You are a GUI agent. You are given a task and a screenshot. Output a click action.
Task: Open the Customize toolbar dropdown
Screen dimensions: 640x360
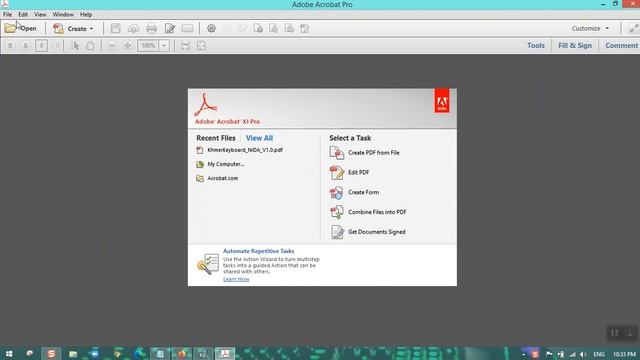pos(590,28)
